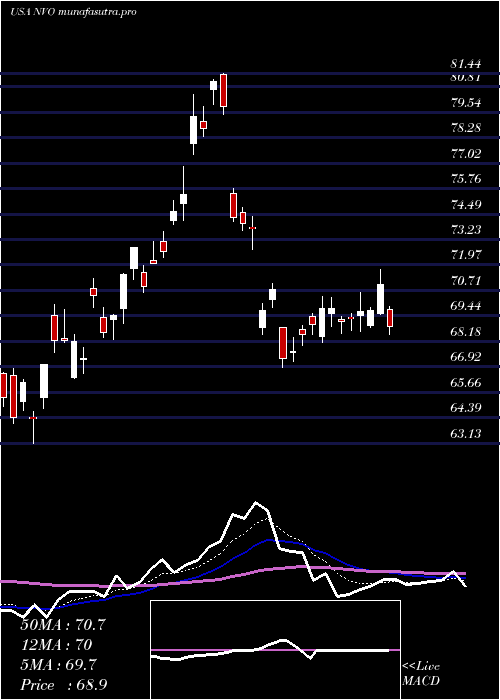Select the 78.28 price level label
This screenshot has height=700, width=500.
(x=466, y=128)
